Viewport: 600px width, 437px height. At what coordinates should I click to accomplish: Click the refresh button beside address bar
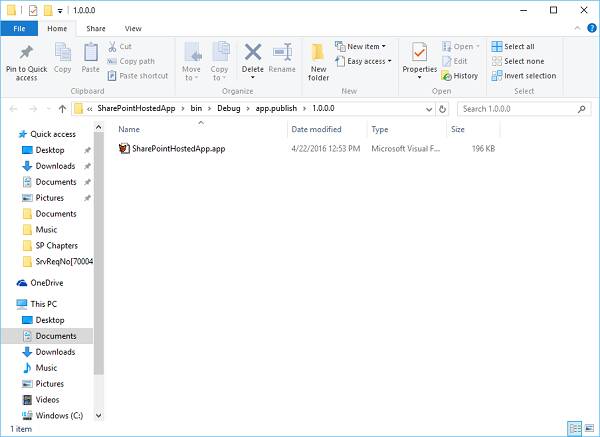click(442, 109)
